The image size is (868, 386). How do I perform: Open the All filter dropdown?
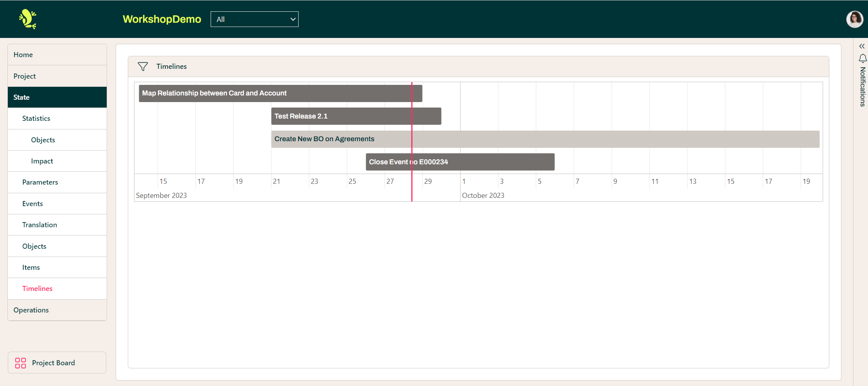tap(254, 19)
